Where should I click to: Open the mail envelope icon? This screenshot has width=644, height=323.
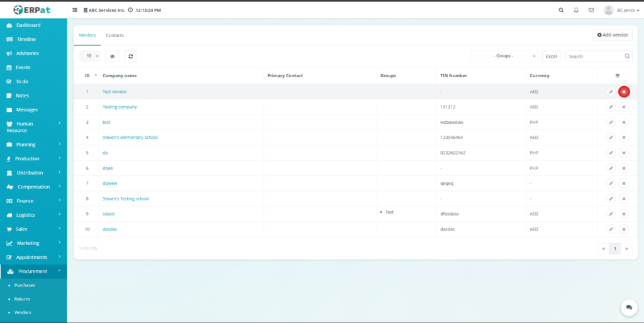591,10
